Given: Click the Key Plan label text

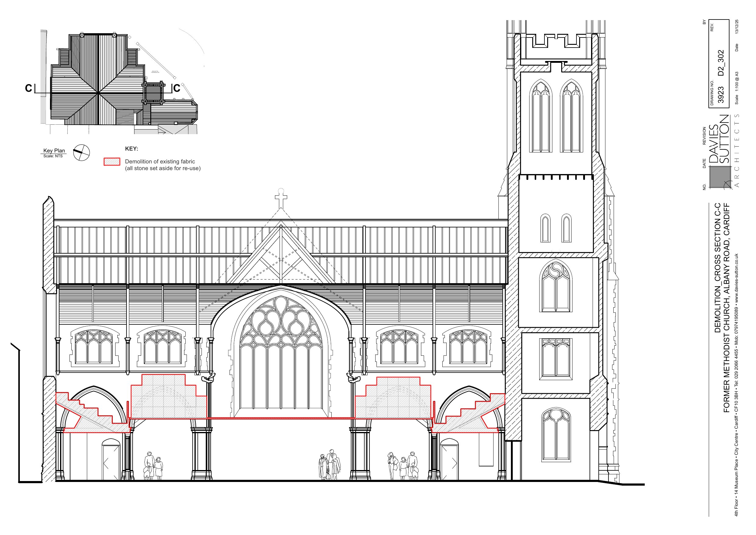Looking at the screenshot, I should 54,151.
